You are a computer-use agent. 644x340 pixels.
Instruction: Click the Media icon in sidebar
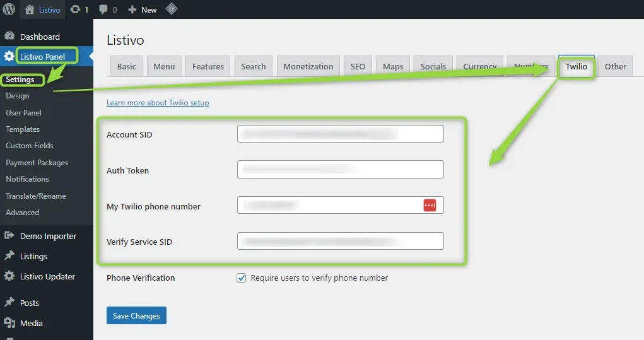click(9, 323)
